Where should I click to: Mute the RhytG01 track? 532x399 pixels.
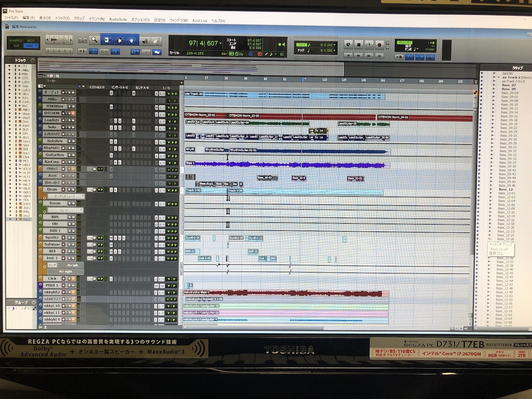pyautogui.click(x=73, y=148)
